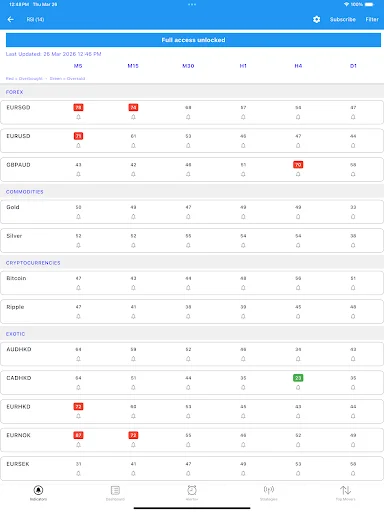Open settings with the gear icon
This screenshot has height=512, width=384.
pos(316,19)
